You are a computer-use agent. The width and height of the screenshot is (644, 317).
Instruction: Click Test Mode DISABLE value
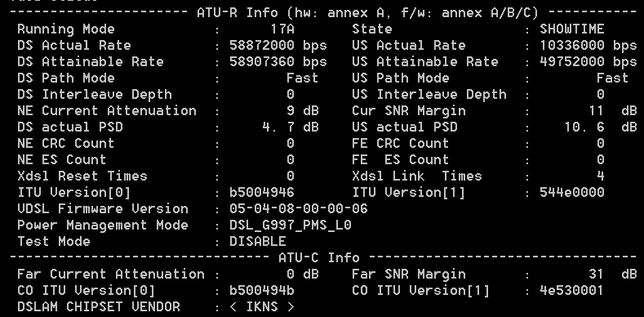pos(258,241)
